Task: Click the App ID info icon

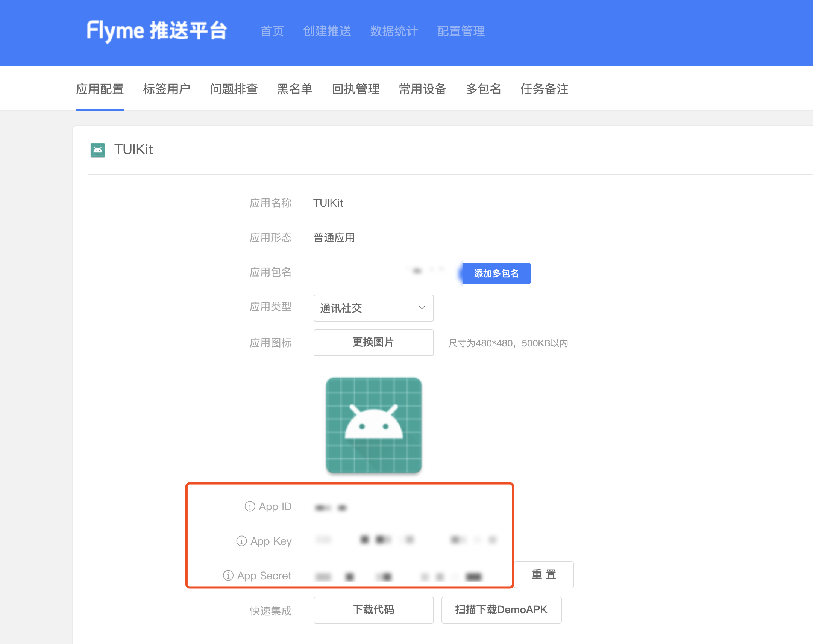Action: [x=250, y=506]
